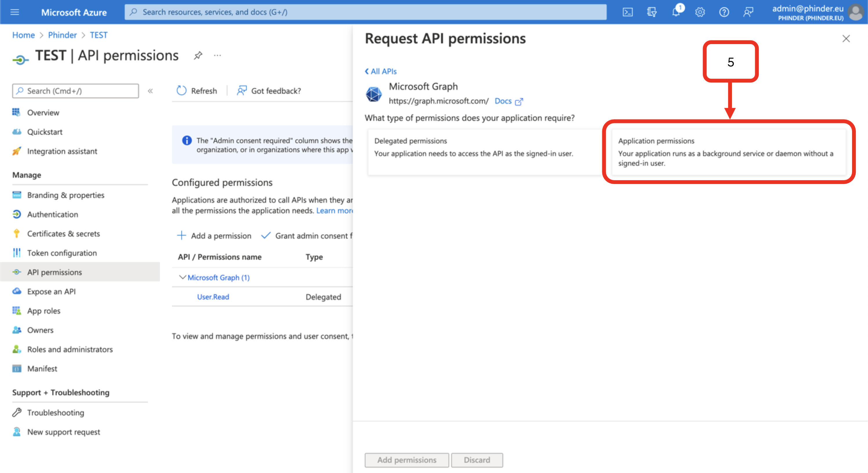
Task: Open the Manifest menu item
Action: (x=42, y=369)
